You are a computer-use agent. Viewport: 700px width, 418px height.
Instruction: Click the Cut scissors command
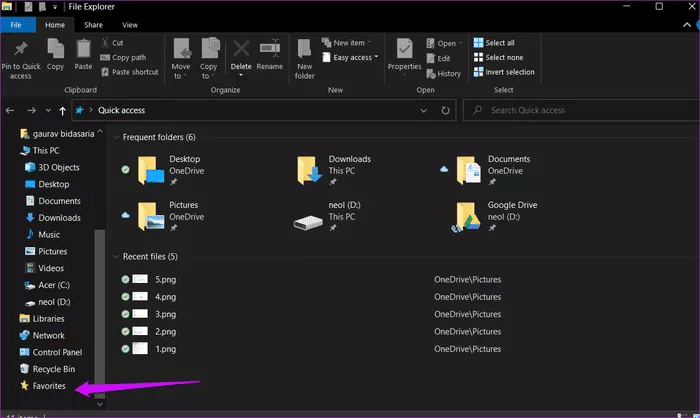pos(112,43)
